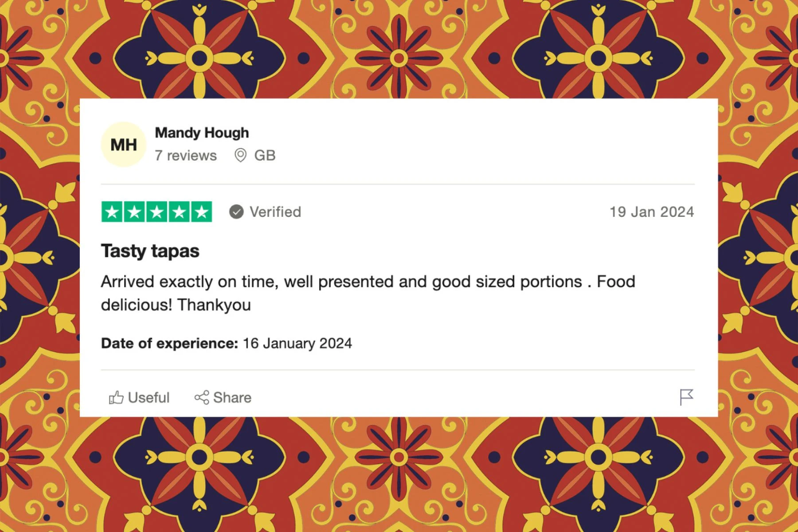
Task: Click the 7 reviews count
Action: pyautogui.click(x=186, y=156)
